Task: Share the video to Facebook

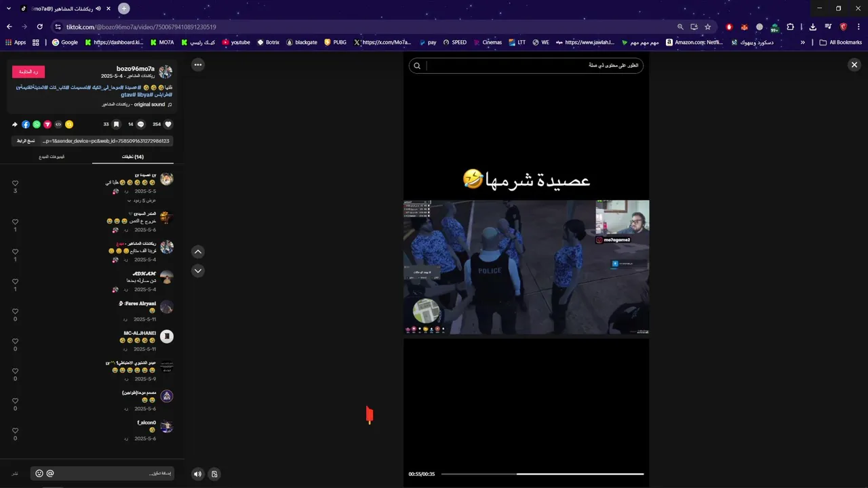Action: tap(26, 124)
